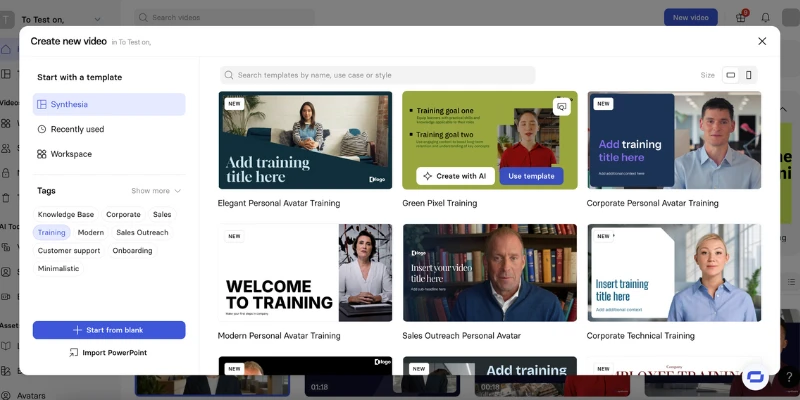The width and height of the screenshot is (800, 400).
Task: Select landscape size icon
Action: 731,75
